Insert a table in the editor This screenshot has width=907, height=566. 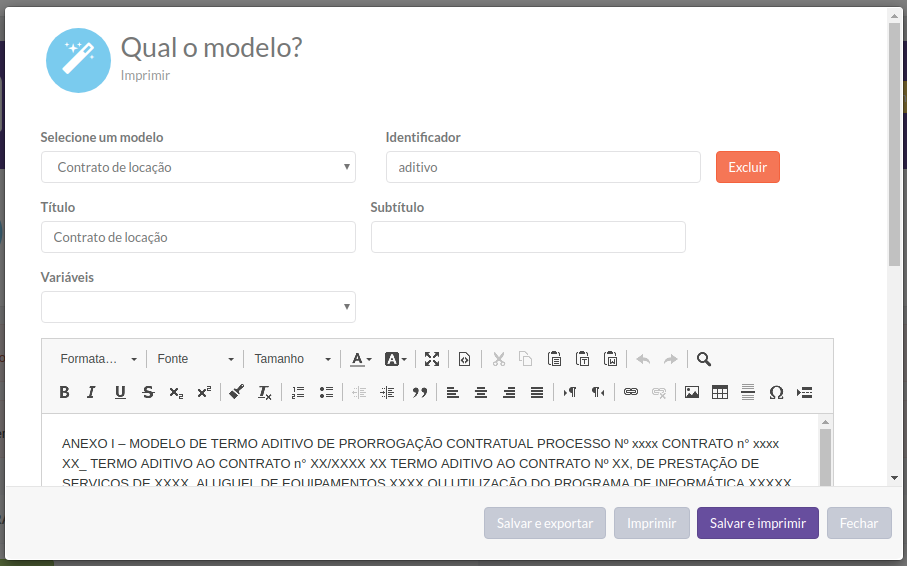[720, 392]
